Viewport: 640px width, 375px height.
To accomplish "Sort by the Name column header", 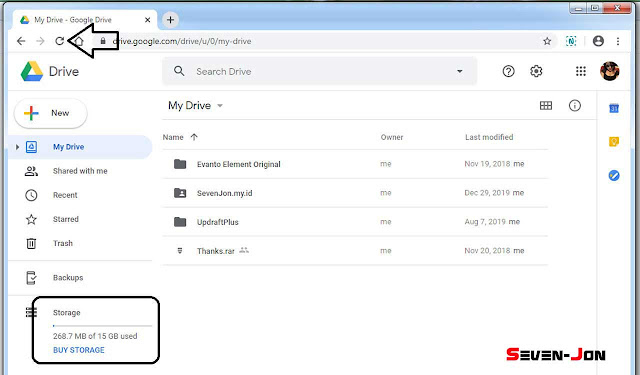I will coord(173,137).
